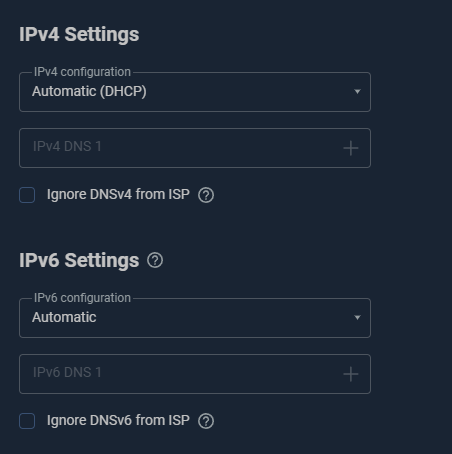Toggle the Ignore DNSv4 from ISP label text
452x454 pixels.
click(x=118, y=194)
